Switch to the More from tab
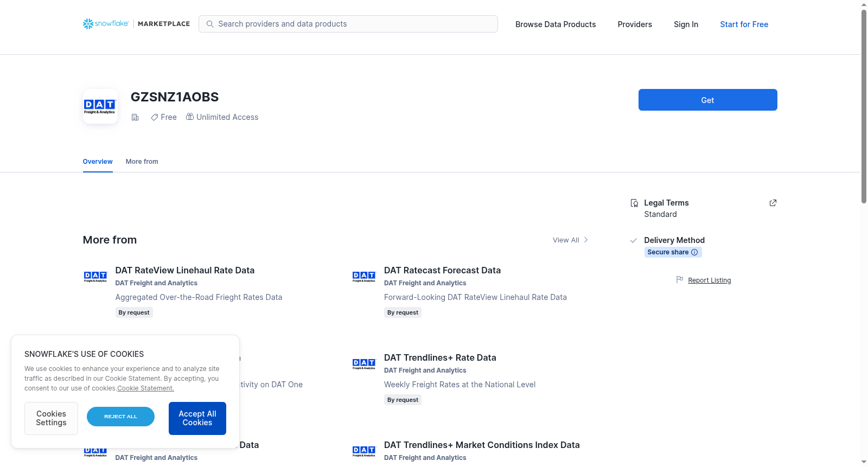The image size is (868, 467). click(142, 162)
